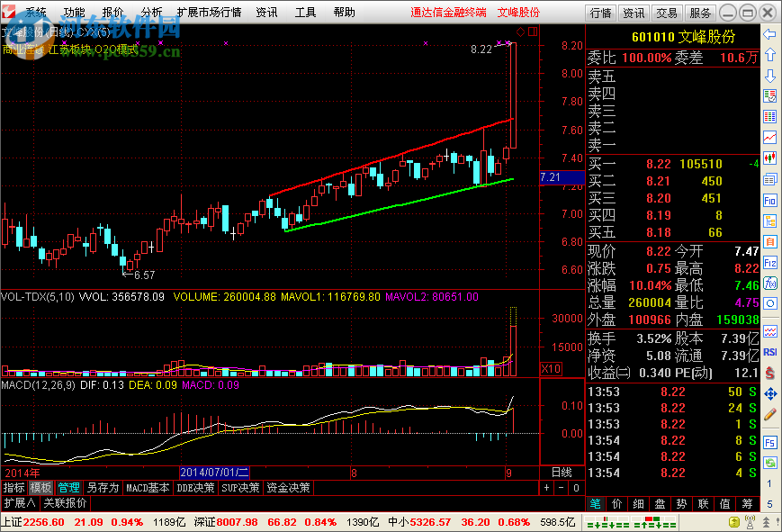
Task: Click the 行情 button at top right
Action: pyautogui.click(x=600, y=13)
